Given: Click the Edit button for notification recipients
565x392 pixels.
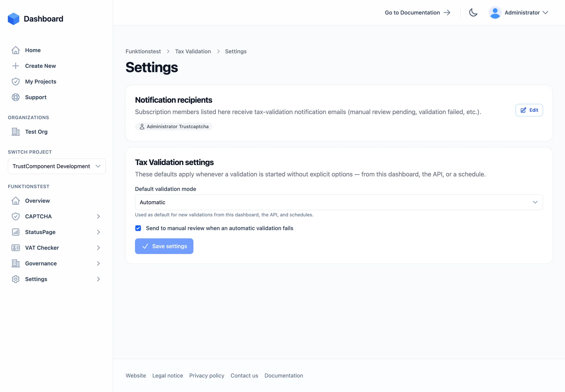Looking at the screenshot, I should (x=529, y=110).
